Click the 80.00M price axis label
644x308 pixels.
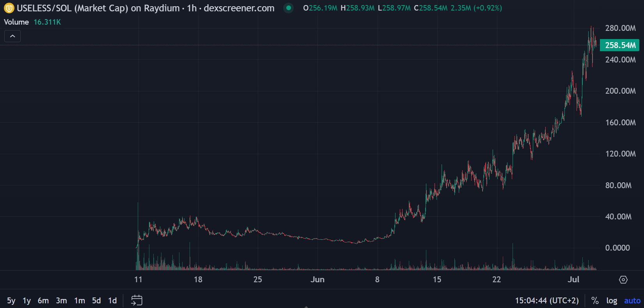tap(618, 185)
